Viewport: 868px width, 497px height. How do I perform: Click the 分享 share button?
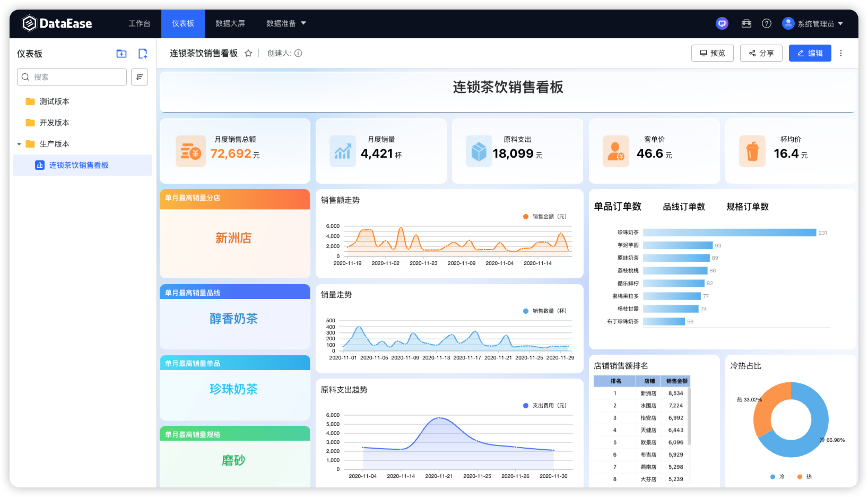(x=761, y=53)
